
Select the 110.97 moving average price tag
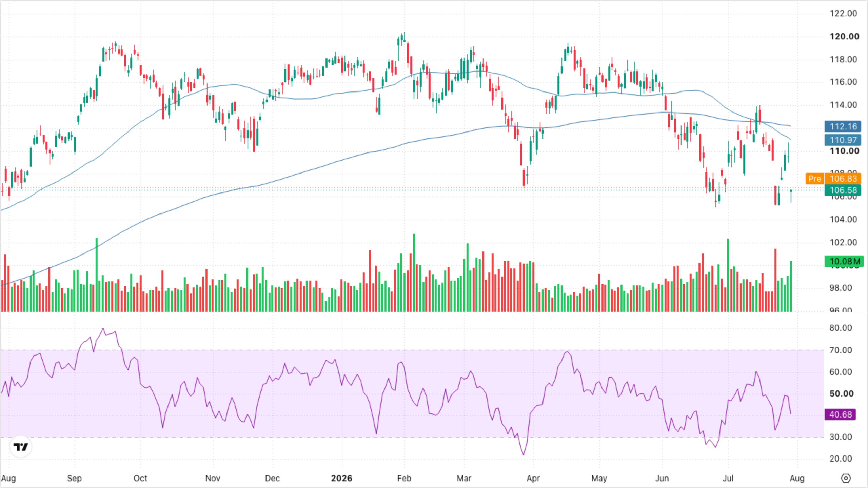click(843, 140)
